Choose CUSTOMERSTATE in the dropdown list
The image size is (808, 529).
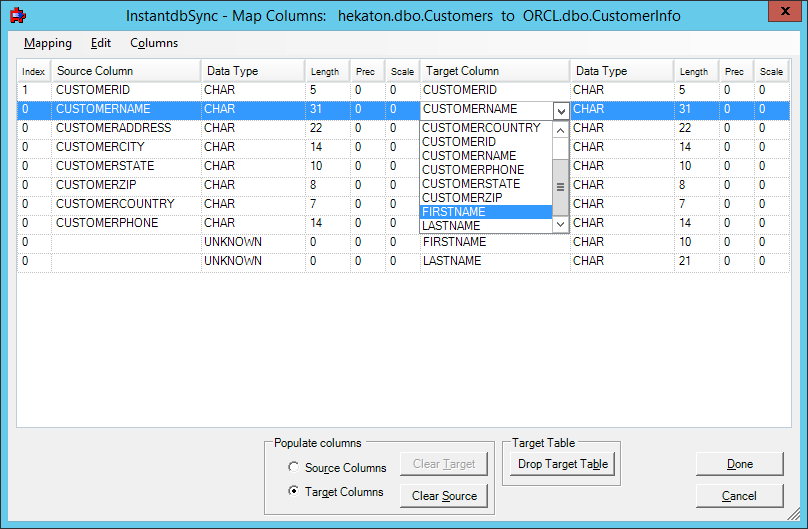point(486,183)
